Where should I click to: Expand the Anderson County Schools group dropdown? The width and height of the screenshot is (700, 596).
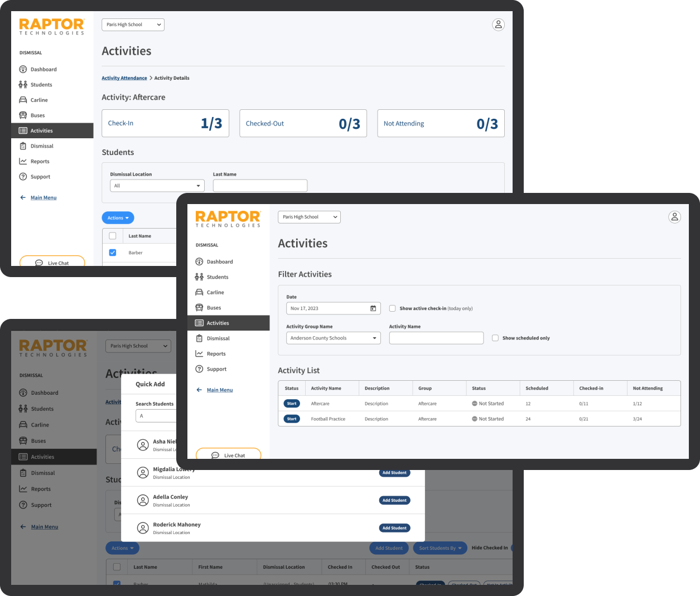pos(333,338)
